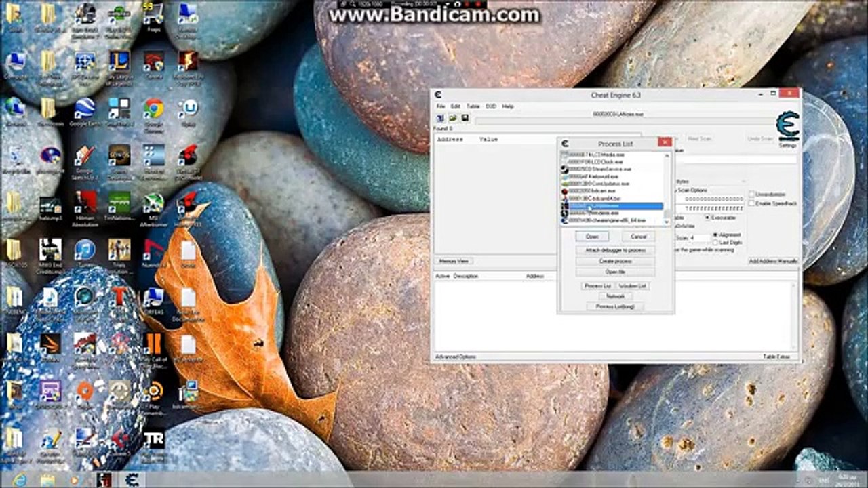Open the Edit menu in Cheat Engine

pos(456,106)
